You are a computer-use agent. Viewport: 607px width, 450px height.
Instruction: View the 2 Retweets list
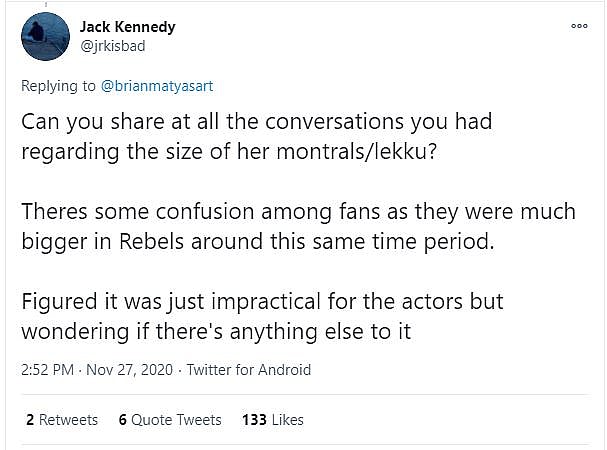coord(62,420)
